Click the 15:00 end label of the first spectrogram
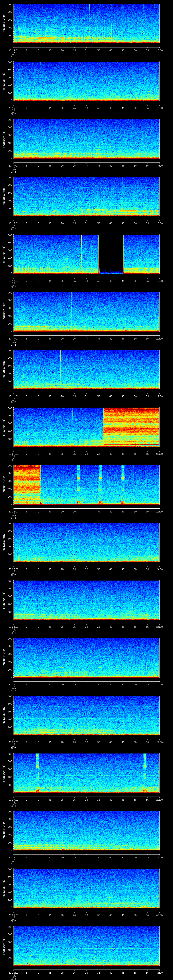 tap(160, 50)
